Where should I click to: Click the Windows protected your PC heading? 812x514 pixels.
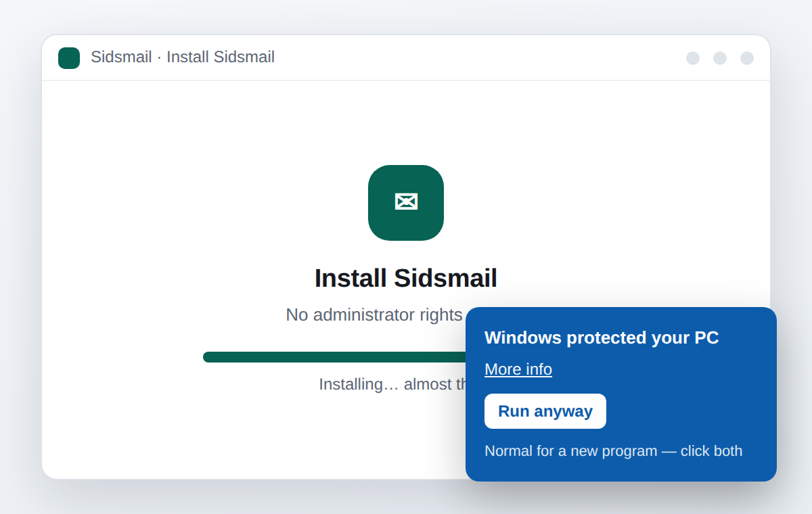602,337
